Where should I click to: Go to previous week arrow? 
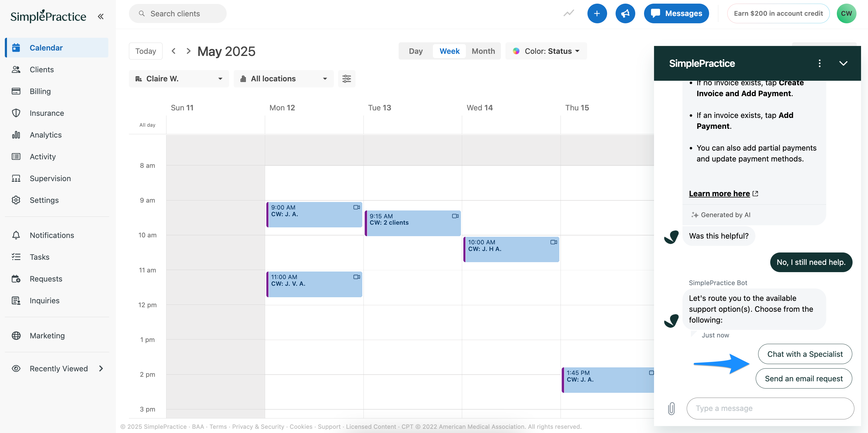173,51
